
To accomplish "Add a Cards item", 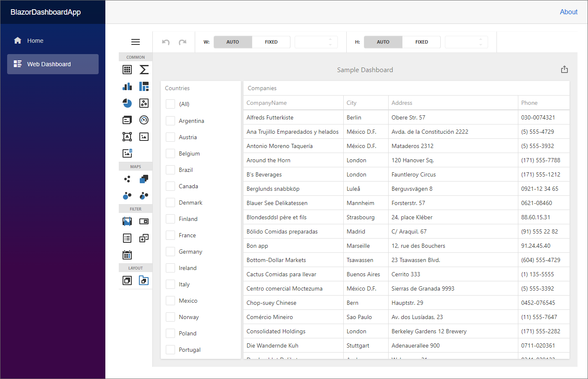I will pyautogui.click(x=127, y=120).
